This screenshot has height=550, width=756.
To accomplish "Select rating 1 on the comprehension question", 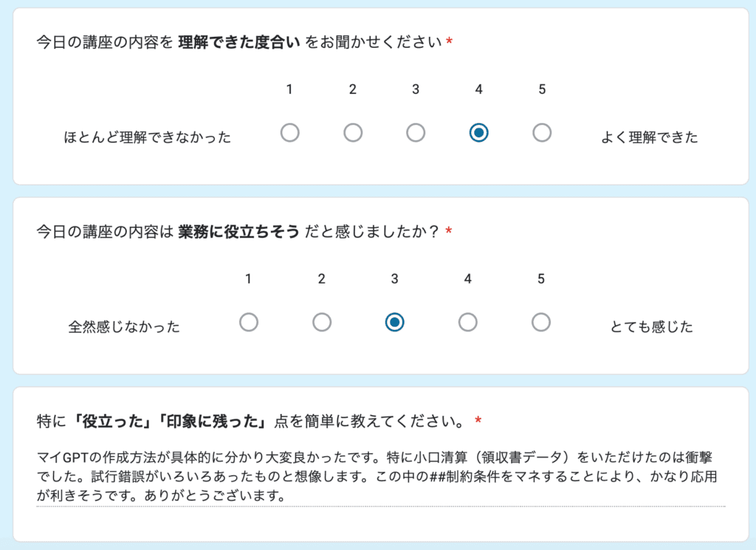I will tap(289, 133).
